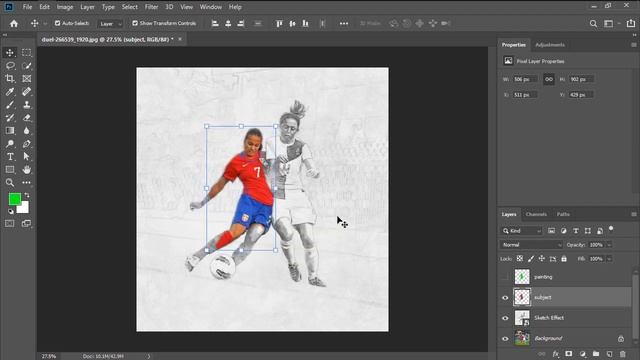Select the Move tool
This screenshot has height=360, width=640.
click(x=10, y=53)
